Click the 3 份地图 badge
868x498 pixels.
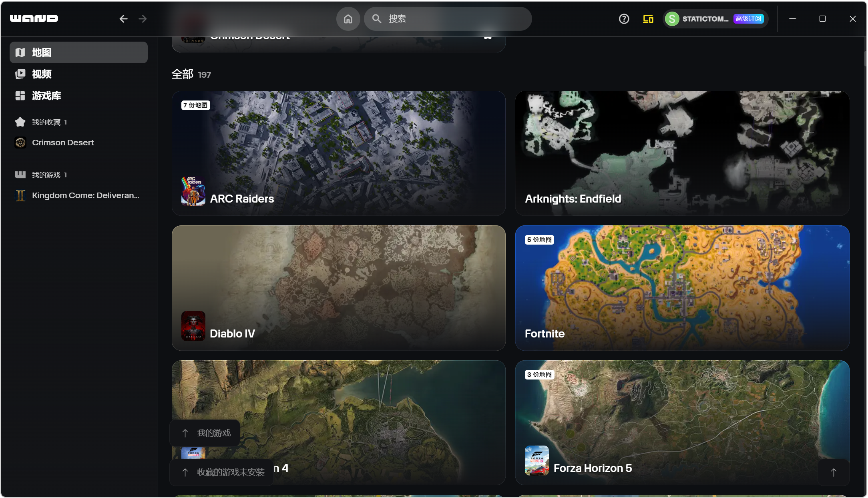tap(539, 375)
